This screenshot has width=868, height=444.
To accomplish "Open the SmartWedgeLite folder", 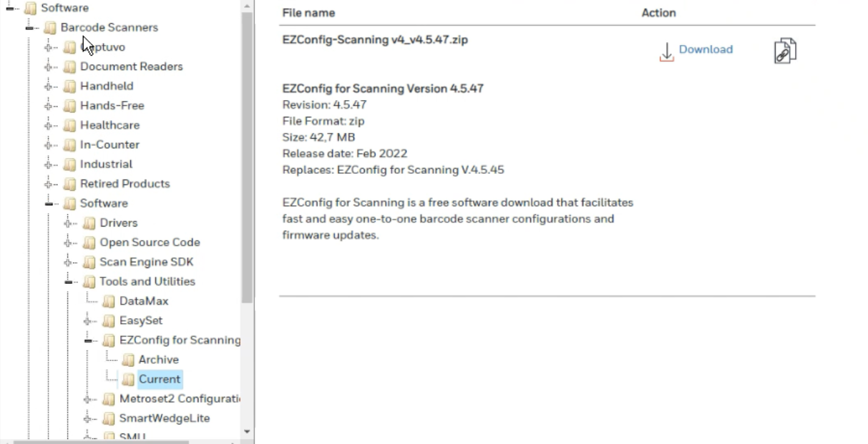I will coord(165,418).
